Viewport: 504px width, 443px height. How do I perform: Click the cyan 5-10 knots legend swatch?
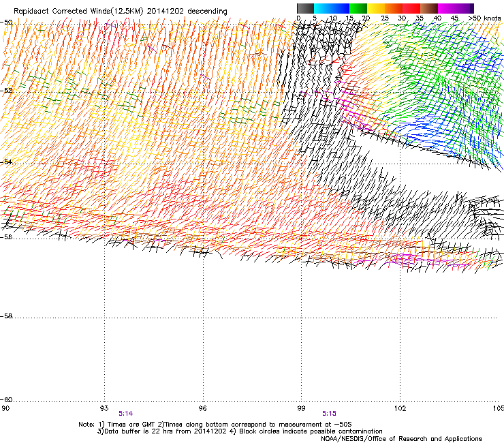pyautogui.click(x=323, y=8)
